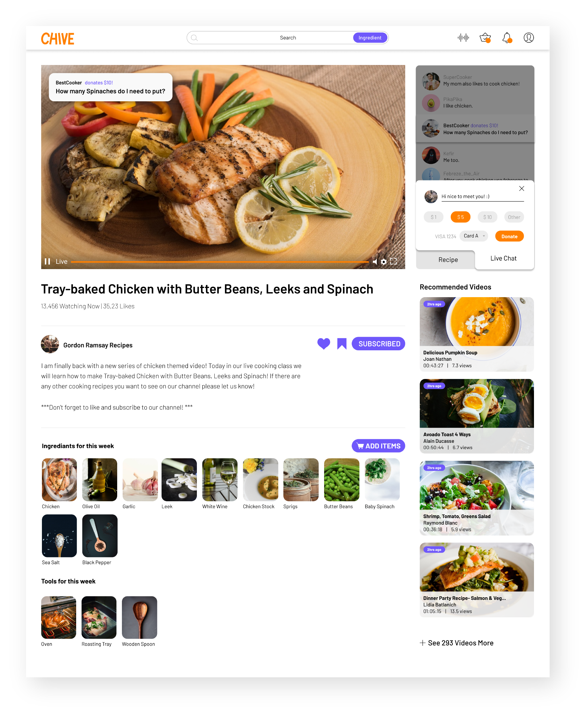
Task: Toggle the heart like icon
Action: coord(324,344)
